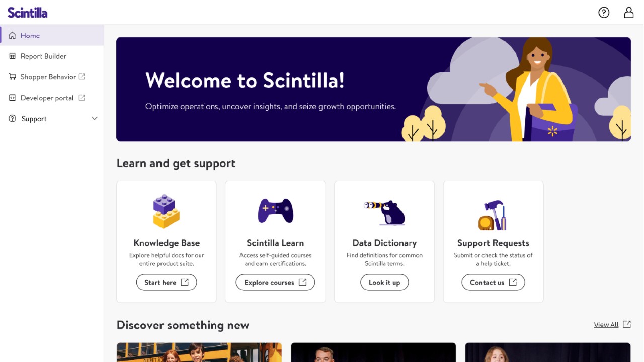Click the Knowledge Base building blocks icon
Viewport: 644px width, 362px height.
coord(167,211)
